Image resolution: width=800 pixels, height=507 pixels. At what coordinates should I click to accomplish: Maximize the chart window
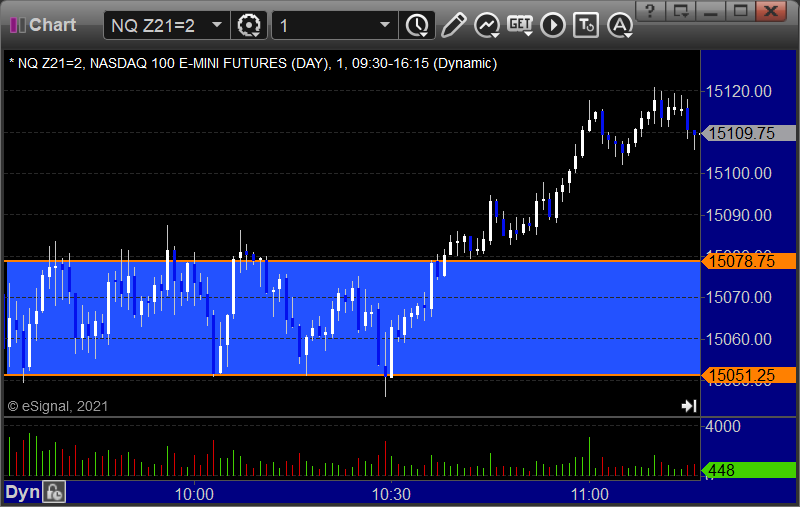click(x=740, y=10)
